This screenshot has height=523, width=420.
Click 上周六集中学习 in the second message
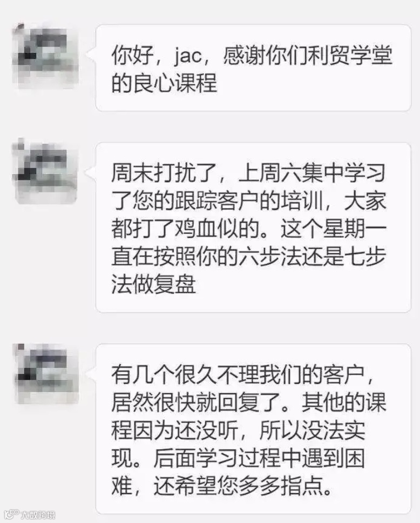[x=313, y=173]
